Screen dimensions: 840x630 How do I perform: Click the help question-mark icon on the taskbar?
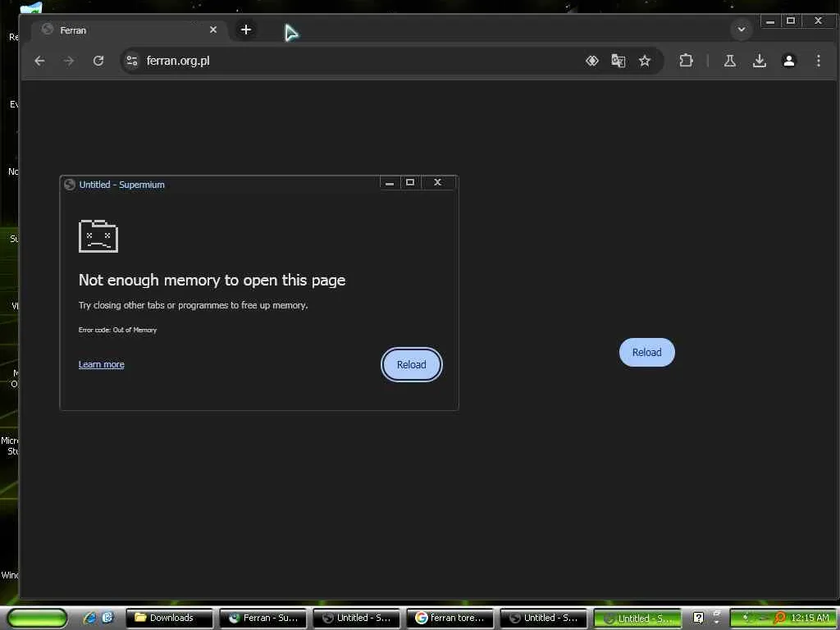coord(698,619)
